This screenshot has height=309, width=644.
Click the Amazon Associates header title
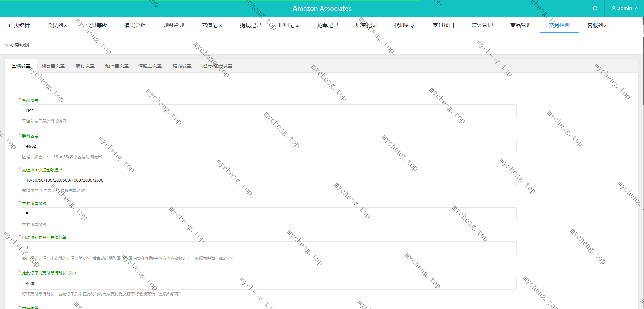coord(322,8)
